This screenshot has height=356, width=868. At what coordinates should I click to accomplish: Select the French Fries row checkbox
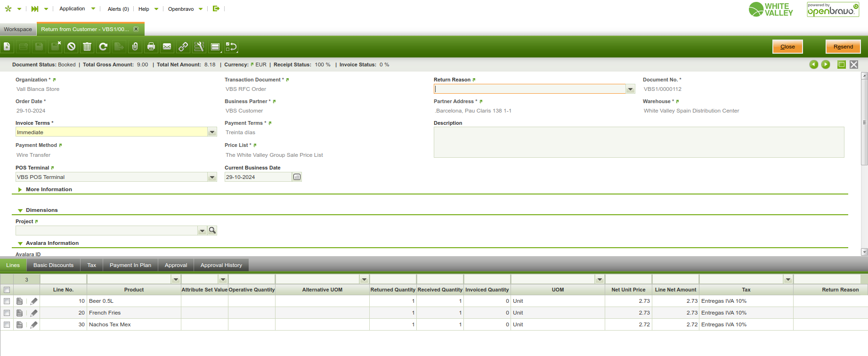[7, 313]
